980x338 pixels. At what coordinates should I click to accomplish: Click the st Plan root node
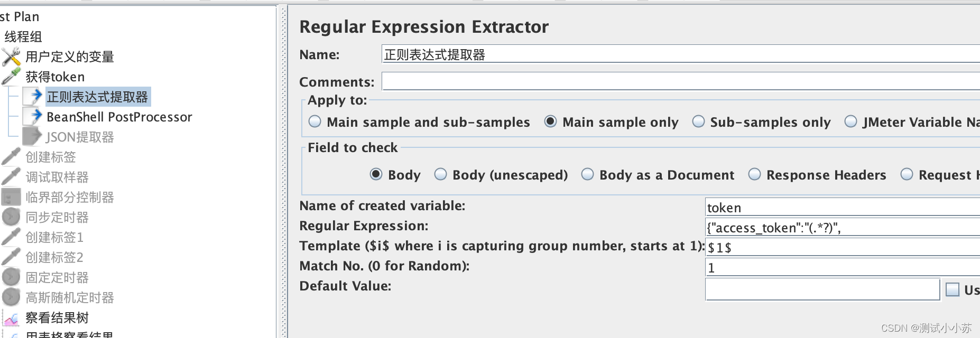click(20, 16)
